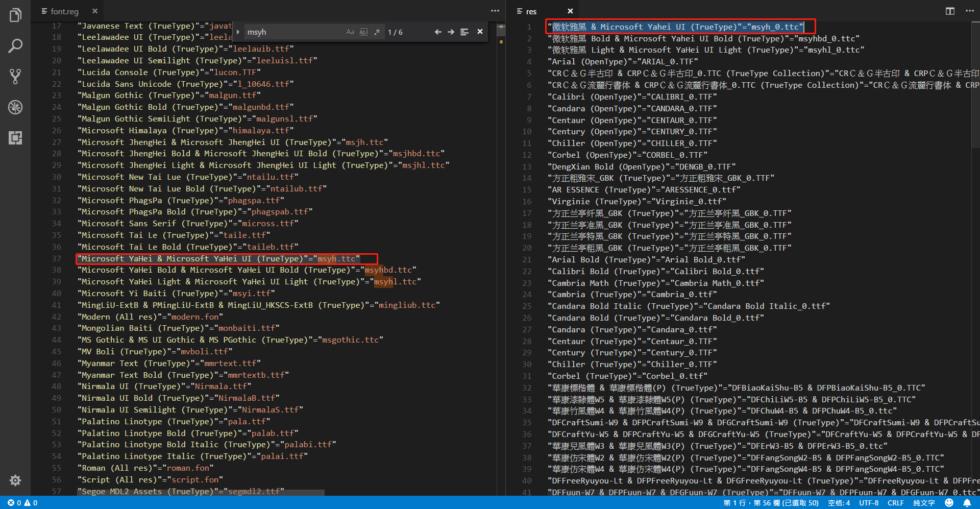Screen dimensions: 980x509
Task: Close the font.reg tab
Action: coord(94,11)
